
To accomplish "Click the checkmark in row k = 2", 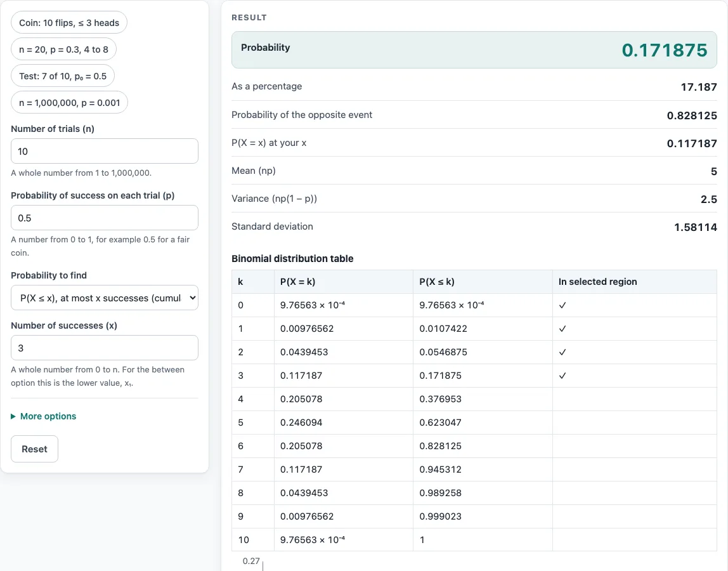I will [562, 352].
